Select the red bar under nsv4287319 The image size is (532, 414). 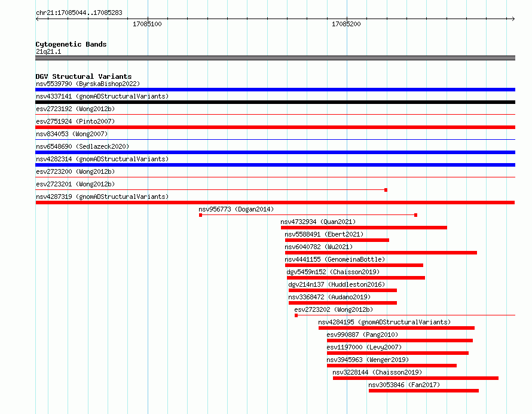pos(275,203)
